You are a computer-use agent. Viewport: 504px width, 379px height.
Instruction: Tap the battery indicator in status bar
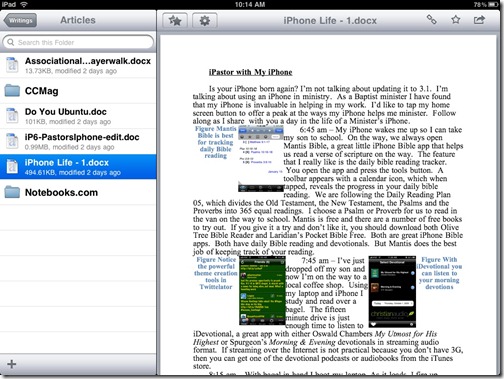pyautogui.click(x=494, y=4)
